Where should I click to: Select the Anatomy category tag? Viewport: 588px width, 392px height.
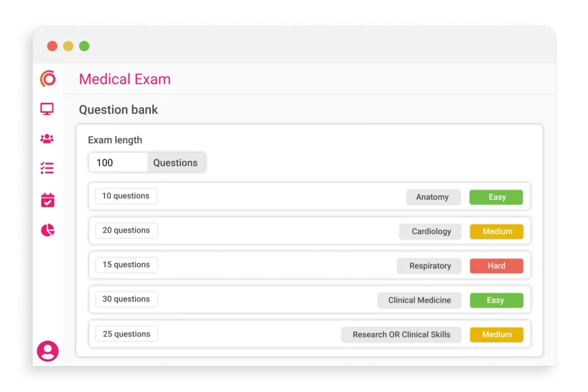tap(433, 197)
